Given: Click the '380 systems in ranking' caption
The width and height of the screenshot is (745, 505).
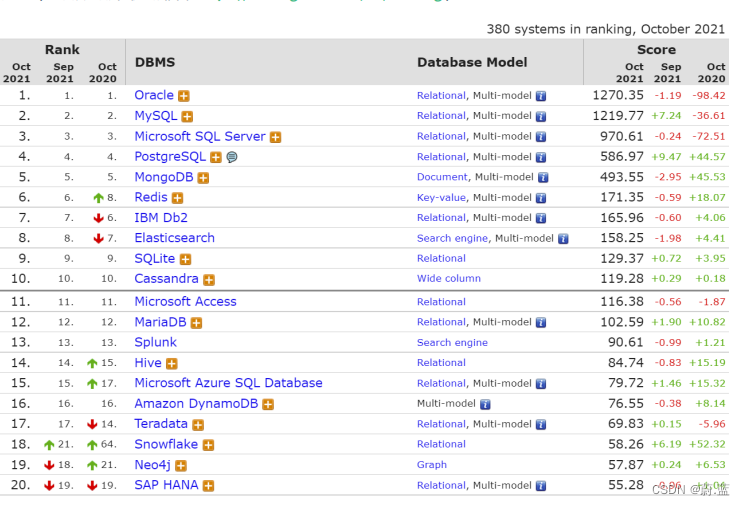Looking at the screenshot, I should [606, 29].
